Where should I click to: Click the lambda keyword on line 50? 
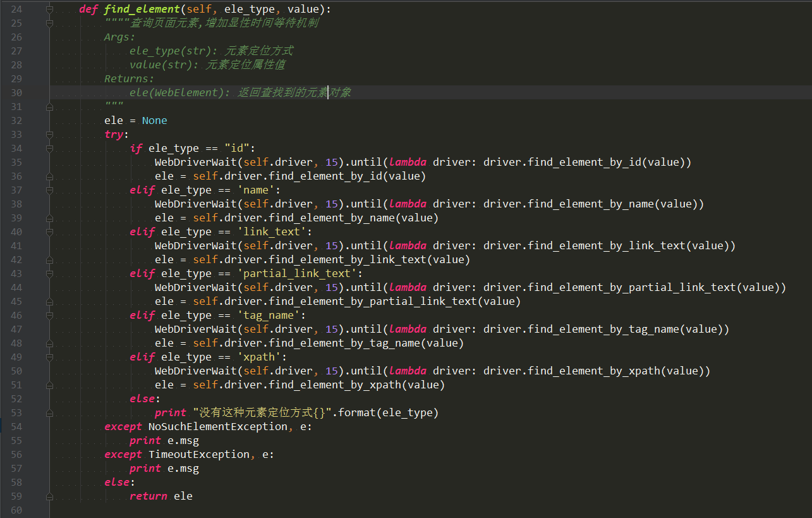[408, 371]
